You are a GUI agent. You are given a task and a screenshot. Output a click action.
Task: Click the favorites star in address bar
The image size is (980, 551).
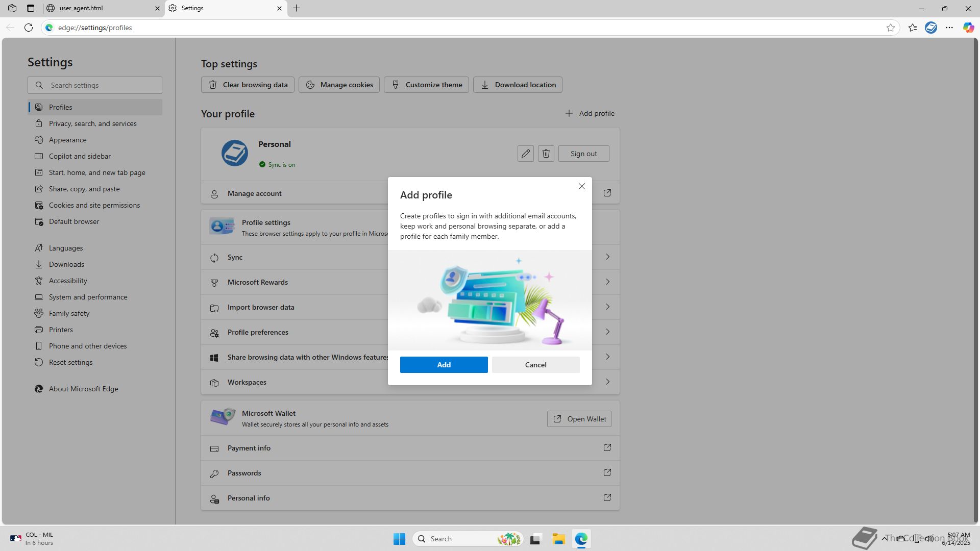[891, 28]
